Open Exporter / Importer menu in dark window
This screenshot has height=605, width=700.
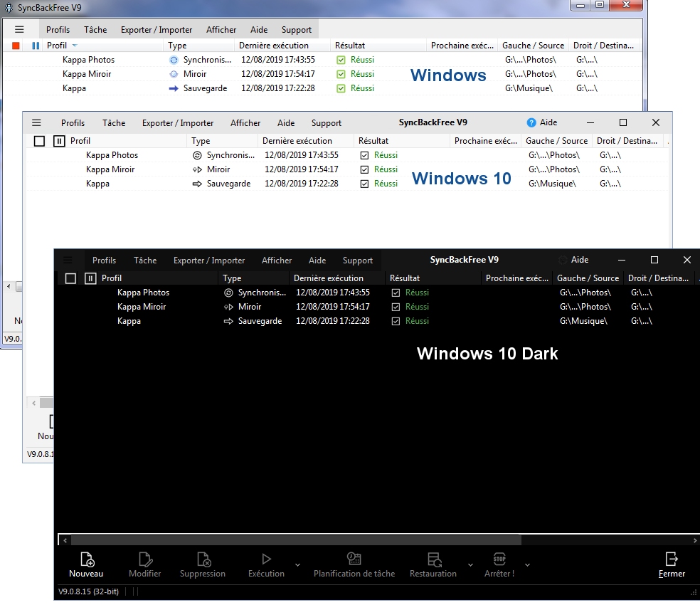point(209,261)
